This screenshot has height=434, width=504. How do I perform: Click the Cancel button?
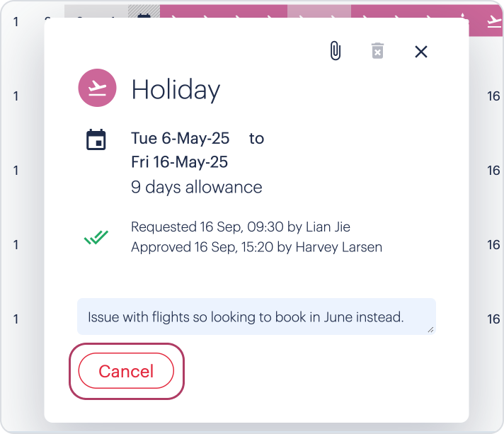pyautogui.click(x=126, y=371)
